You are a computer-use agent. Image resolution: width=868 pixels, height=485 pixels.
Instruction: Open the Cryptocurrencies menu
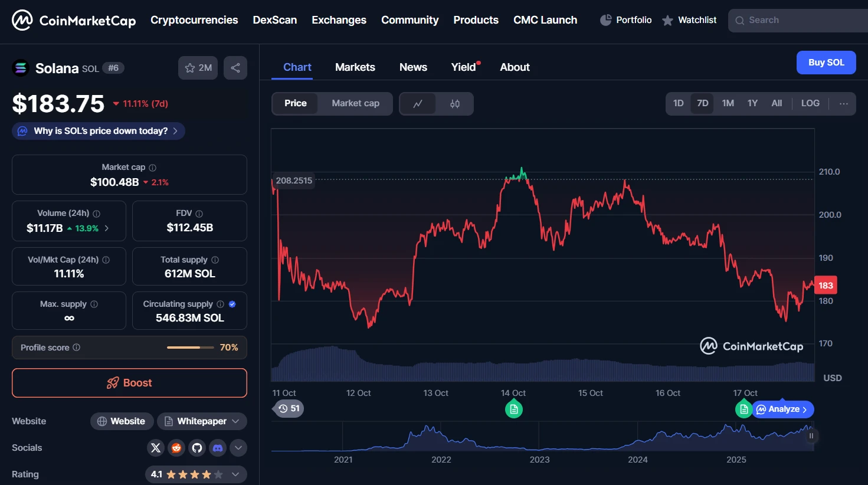click(194, 20)
